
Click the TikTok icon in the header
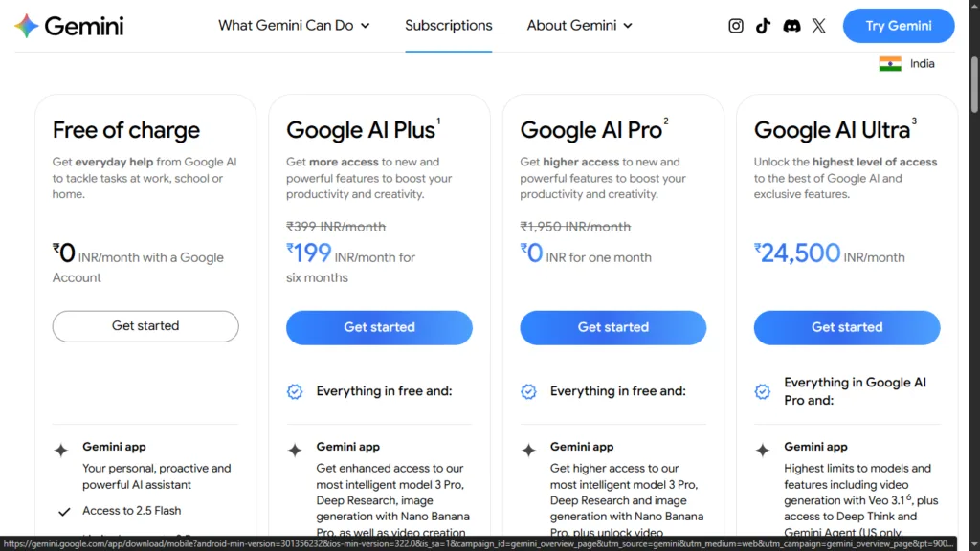pyautogui.click(x=763, y=26)
